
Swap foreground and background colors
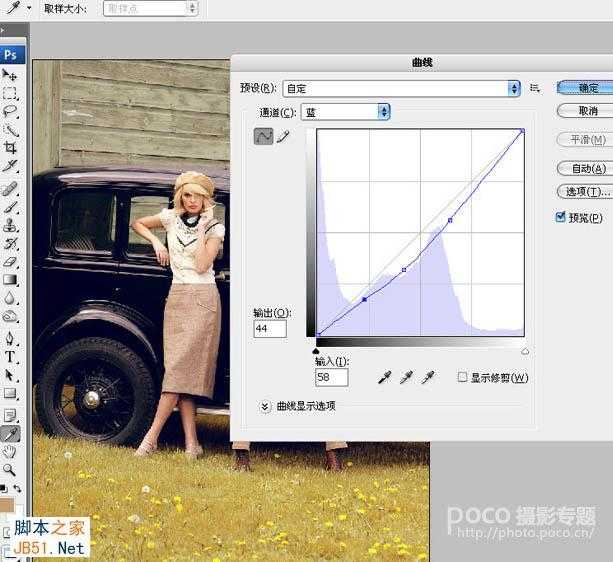click(17, 489)
